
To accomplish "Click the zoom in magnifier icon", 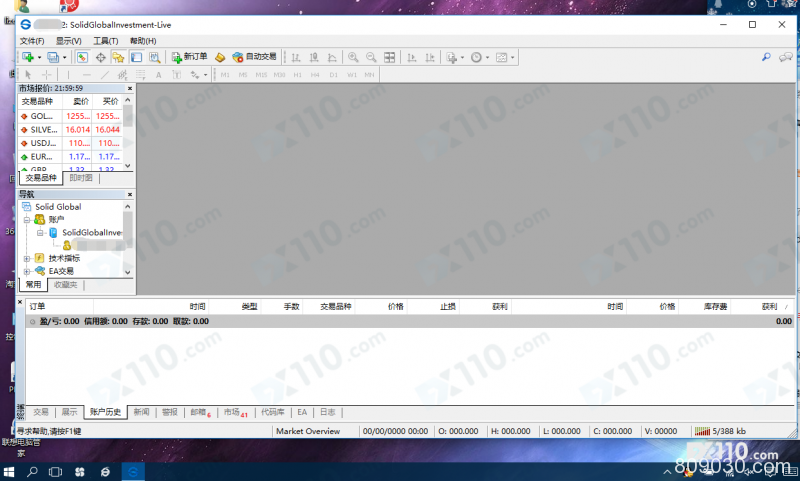I will [x=353, y=57].
